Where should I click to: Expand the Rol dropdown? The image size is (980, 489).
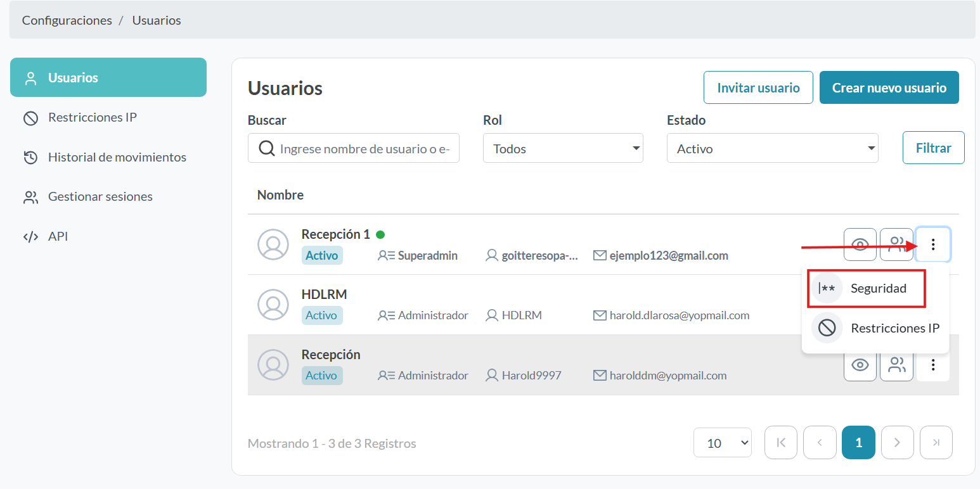point(562,149)
